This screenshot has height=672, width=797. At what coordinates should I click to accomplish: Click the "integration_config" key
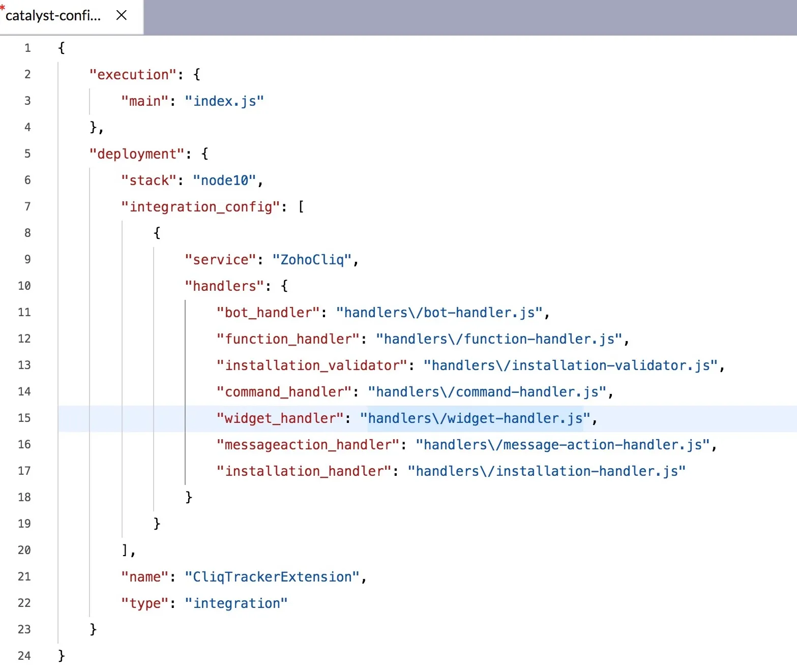click(201, 207)
